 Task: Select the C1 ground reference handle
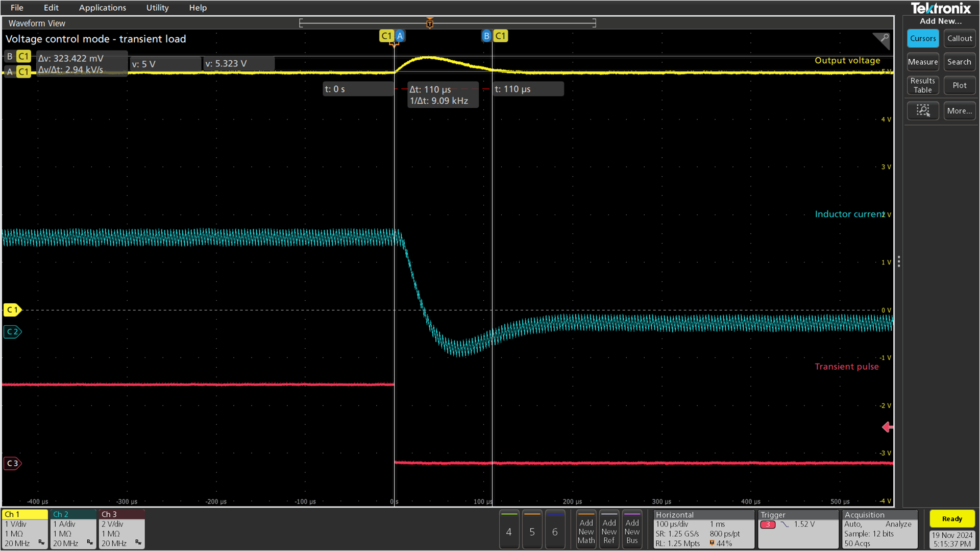coord(12,310)
